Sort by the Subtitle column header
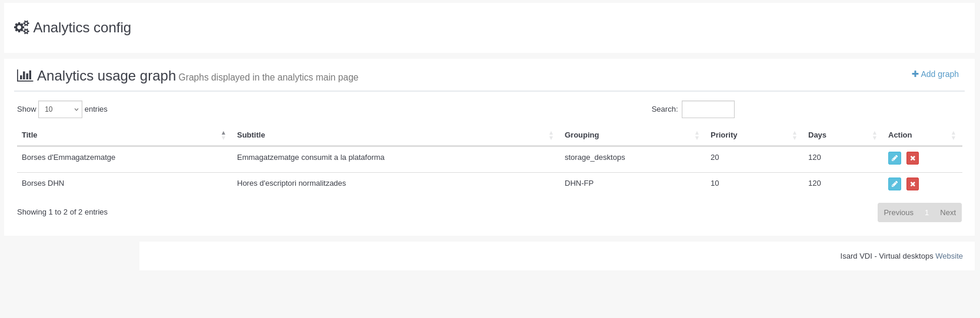This screenshot has width=980, height=318. click(251, 135)
